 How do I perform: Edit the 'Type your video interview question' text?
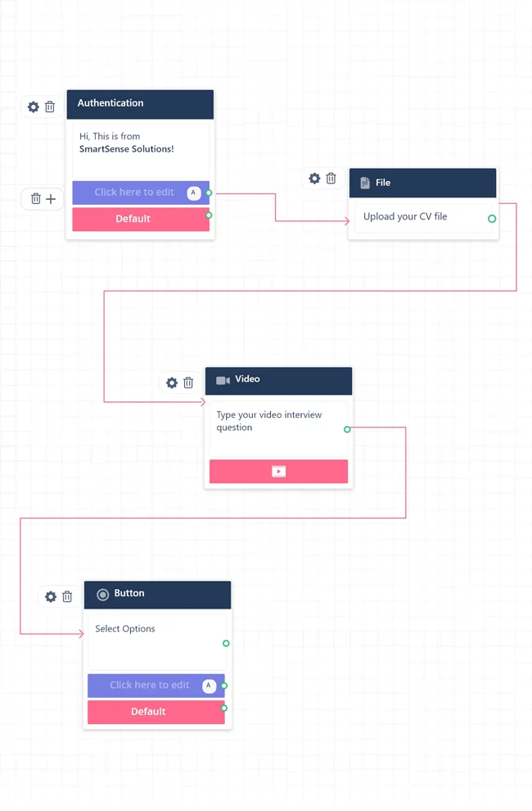pyautogui.click(x=269, y=421)
